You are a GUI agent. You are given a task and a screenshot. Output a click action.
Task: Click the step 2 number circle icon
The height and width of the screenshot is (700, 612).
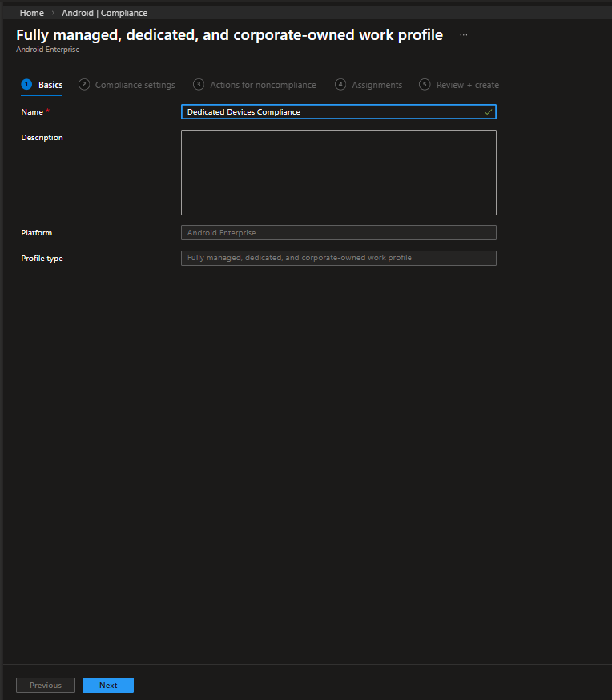pos(84,85)
